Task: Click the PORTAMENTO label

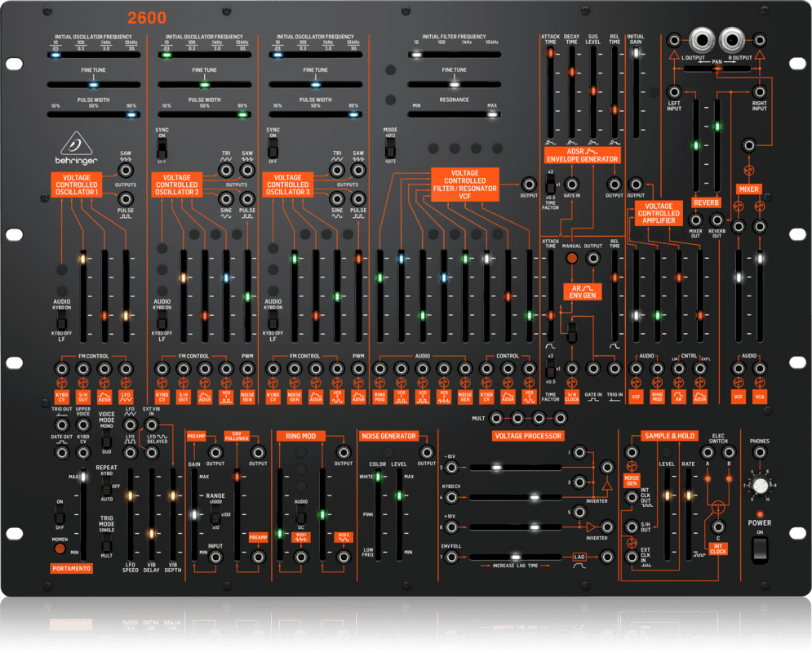Action: pos(72,569)
